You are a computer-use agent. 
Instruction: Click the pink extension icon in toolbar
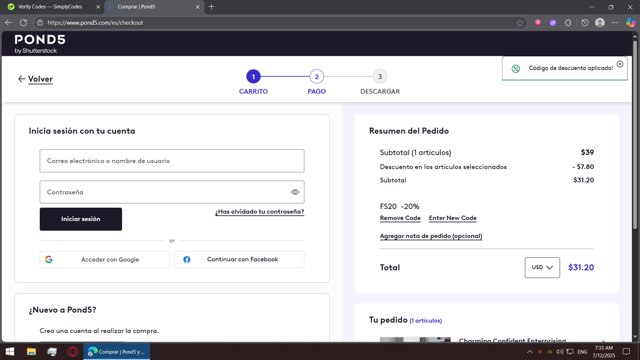click(x=538, y=23)
